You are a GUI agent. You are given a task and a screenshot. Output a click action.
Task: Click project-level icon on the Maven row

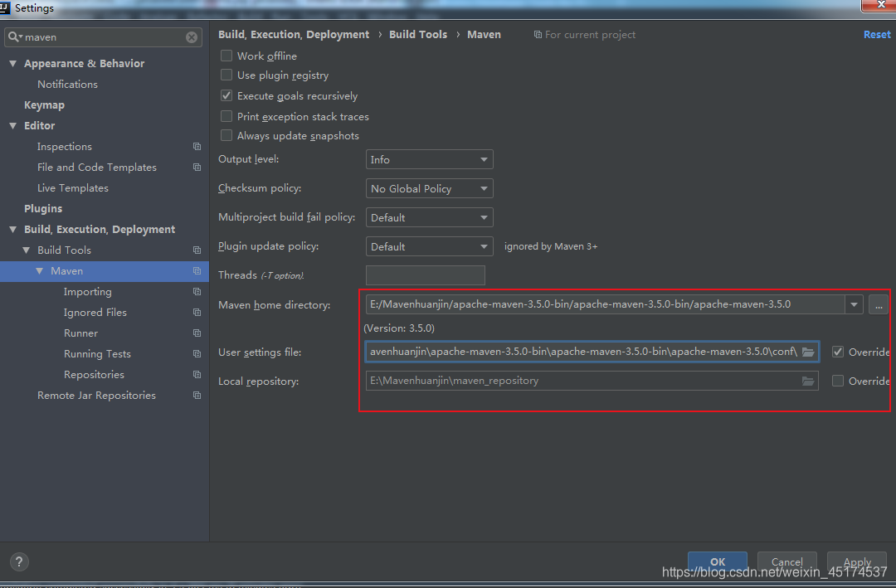[x=197, y=271]
